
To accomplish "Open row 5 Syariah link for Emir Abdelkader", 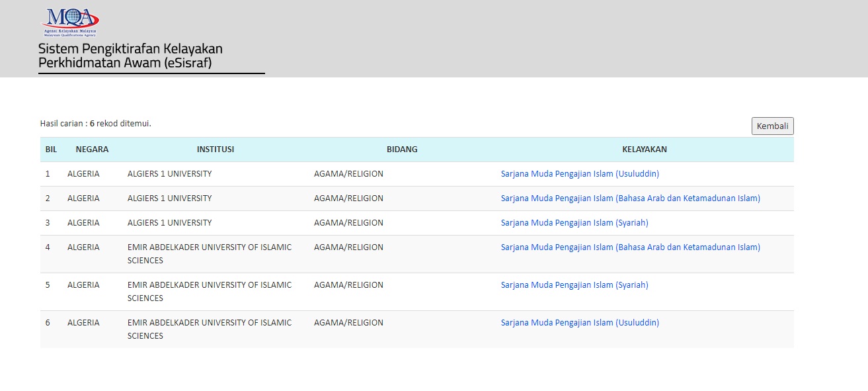I will 574,285.
